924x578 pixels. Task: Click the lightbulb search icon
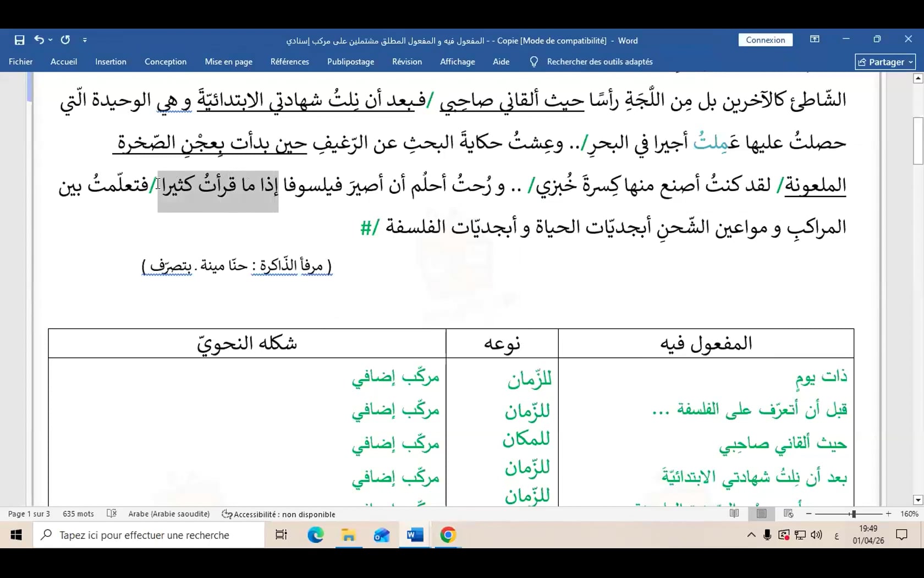533,62
